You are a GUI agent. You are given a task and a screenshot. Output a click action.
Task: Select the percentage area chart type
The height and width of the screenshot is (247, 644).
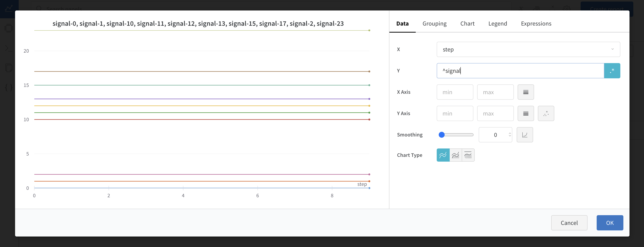(x=468, y=155)
